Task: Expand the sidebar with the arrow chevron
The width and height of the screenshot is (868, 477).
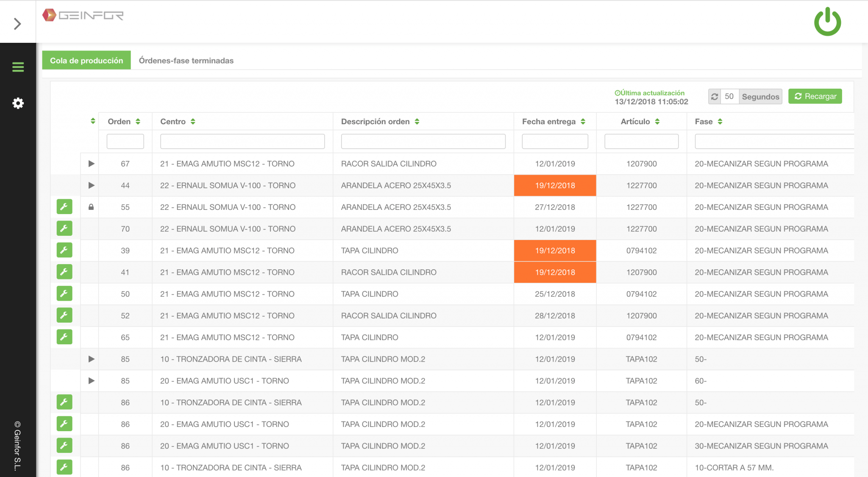Action: (18, 24)
